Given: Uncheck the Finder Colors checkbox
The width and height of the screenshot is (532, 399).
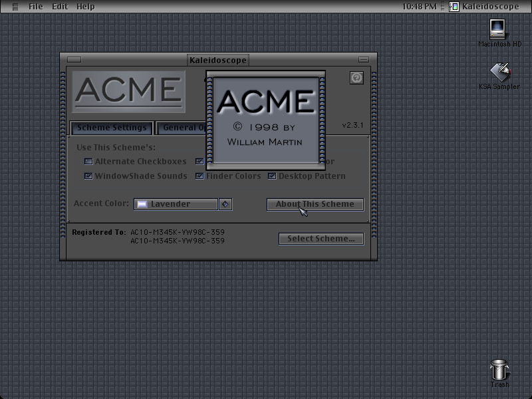Looking at the screenshot, I should (199, 176).
